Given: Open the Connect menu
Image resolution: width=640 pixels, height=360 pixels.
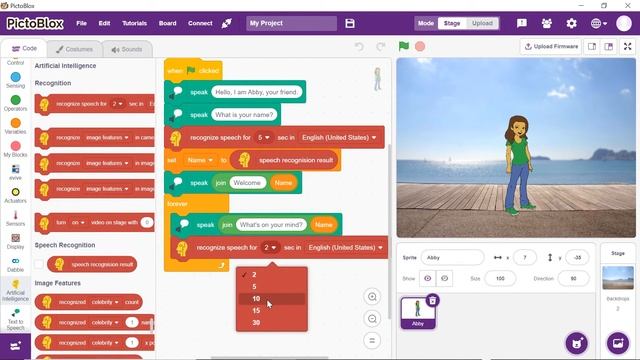Looking at the screenshot, I should pyautogui.click(x=200, y=23).
